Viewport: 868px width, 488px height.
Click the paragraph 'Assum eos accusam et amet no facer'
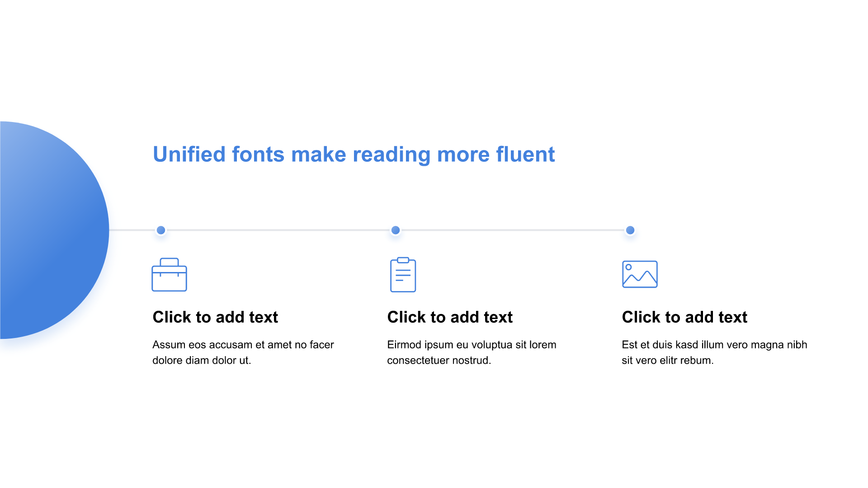tap(243, 352)
